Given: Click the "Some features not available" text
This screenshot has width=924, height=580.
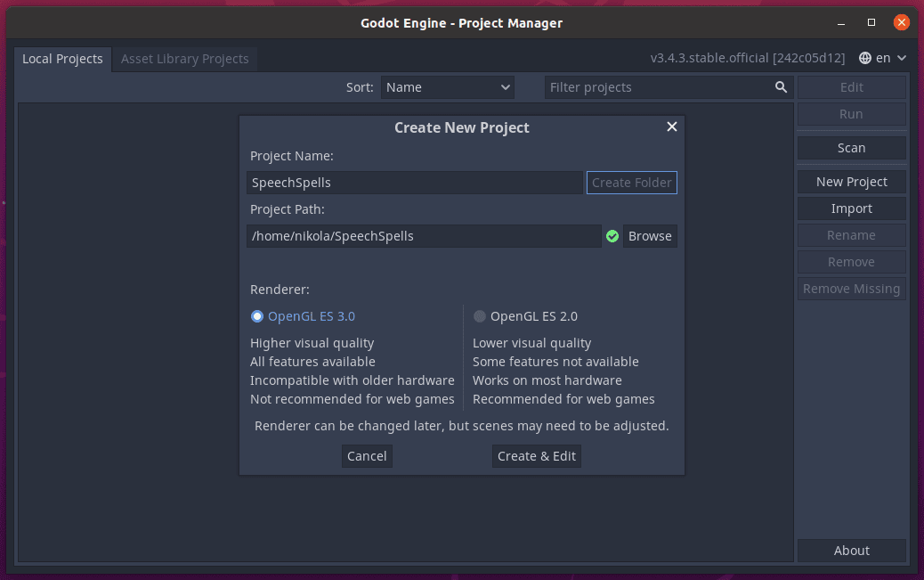Looking at the screenshot, I should (x=555, y=362).
